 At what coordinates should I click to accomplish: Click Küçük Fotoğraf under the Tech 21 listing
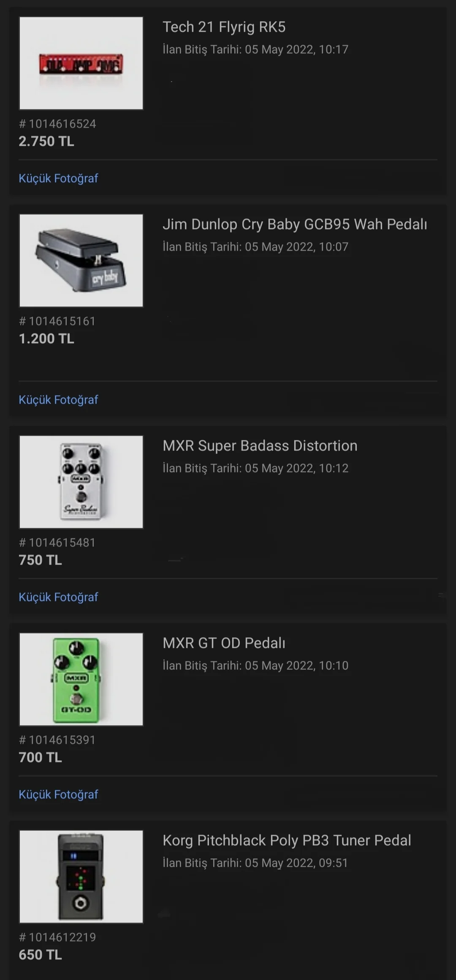[58, 178]
